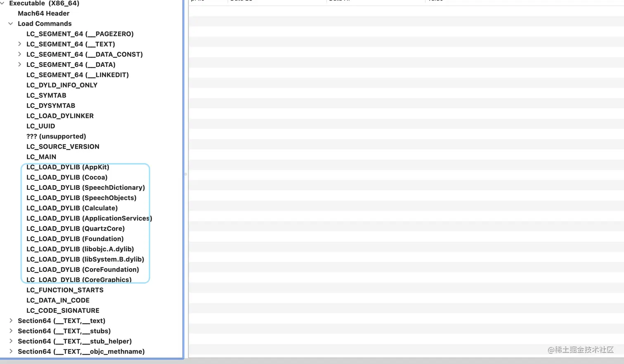Collapse the Load Commands node
The image size is (624, 364).
point(11,24)
